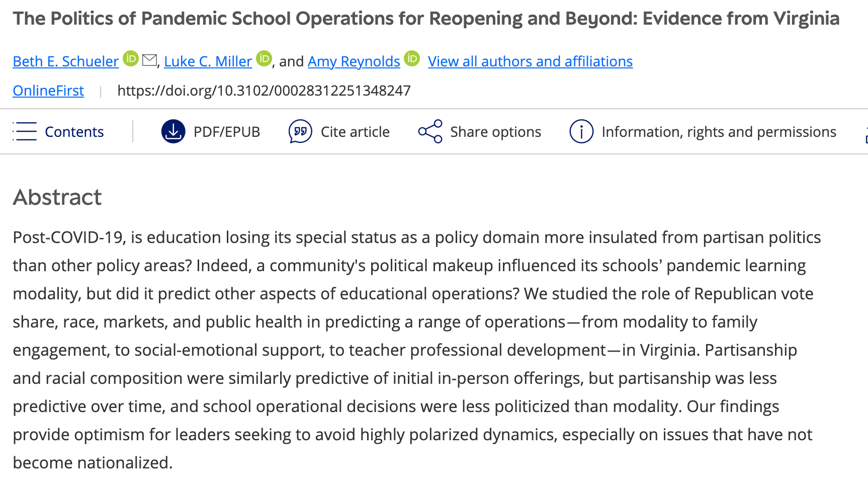Click Beth E. Schueler's ORCID icon
Viewport: 868px width, 483px height.
click(x=131, y=59)
